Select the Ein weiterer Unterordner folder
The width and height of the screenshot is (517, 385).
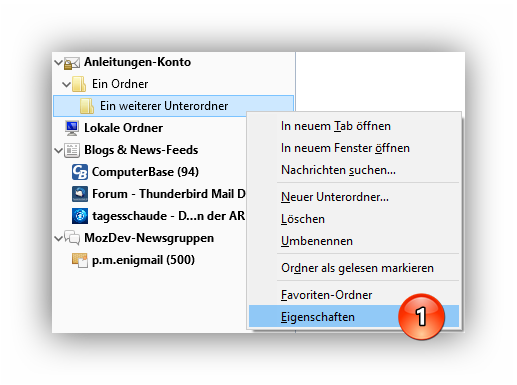pyautogui.click(x=173, y=106)
